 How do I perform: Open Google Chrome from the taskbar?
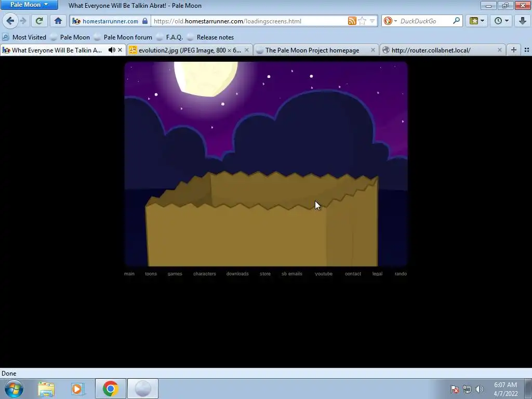110,389
